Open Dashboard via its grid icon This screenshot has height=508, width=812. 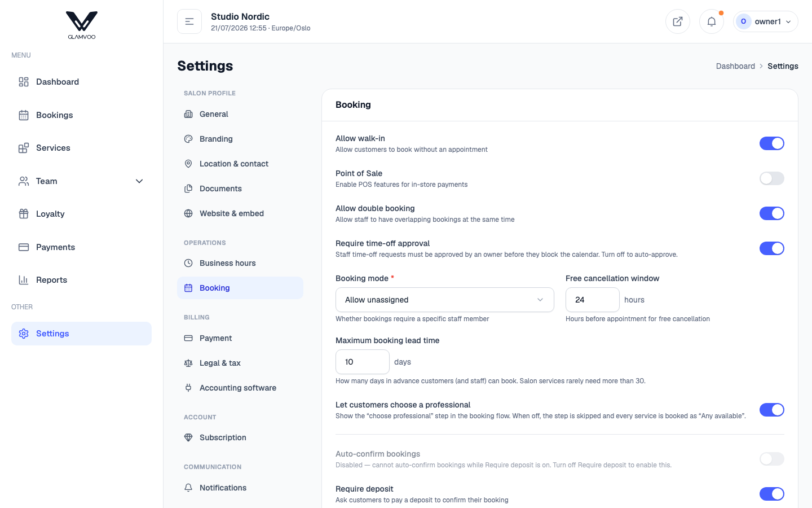24,82
